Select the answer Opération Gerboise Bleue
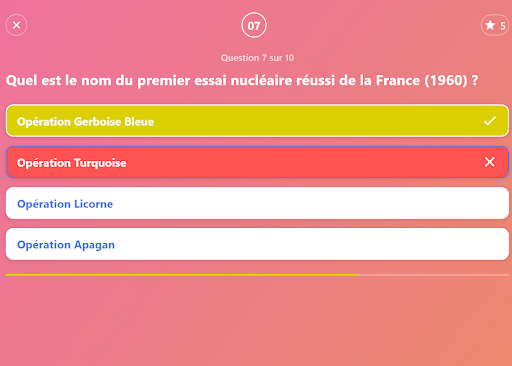This screenshot has height=366, width=512. [257, 121]
